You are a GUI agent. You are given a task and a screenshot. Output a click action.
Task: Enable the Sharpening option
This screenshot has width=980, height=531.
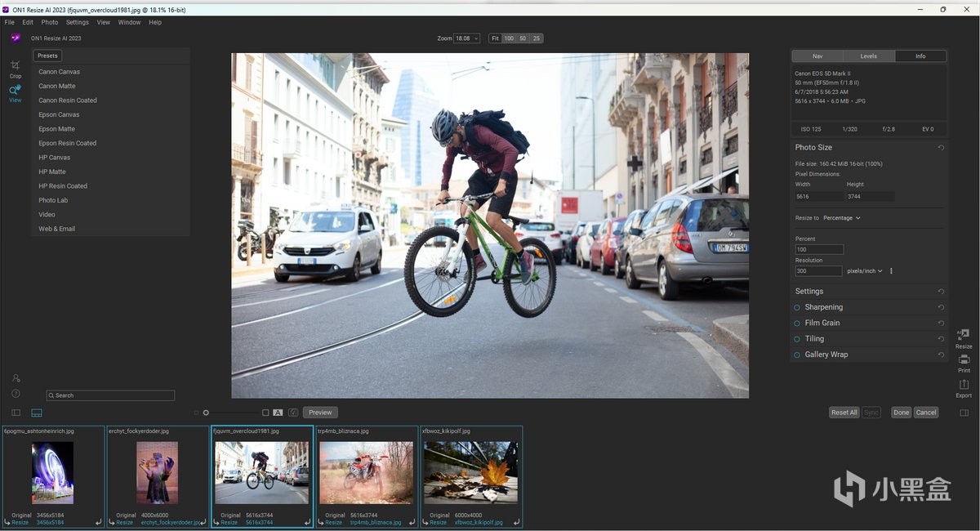pos(797,307)
